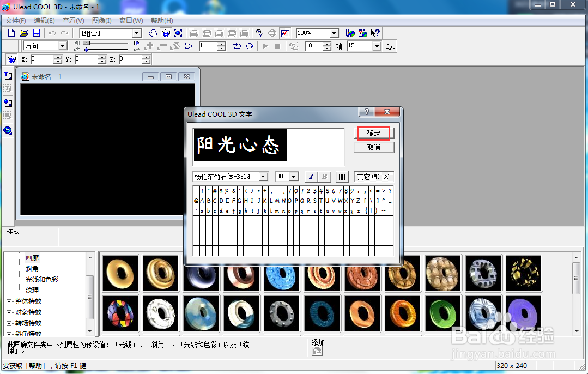Toggle bold in the text dialog

[325, 177]
